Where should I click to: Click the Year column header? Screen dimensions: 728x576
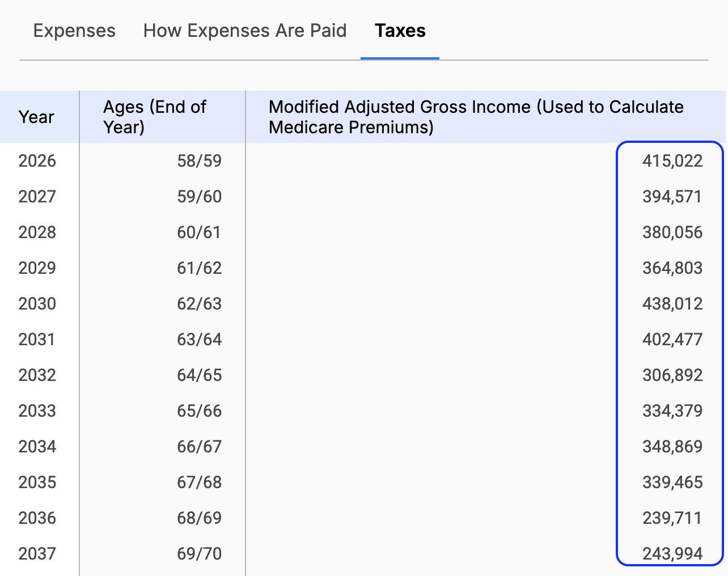37,117
